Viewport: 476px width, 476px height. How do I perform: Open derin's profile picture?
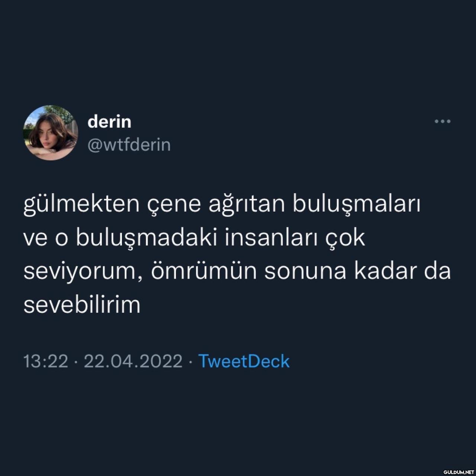pos(51,133)
